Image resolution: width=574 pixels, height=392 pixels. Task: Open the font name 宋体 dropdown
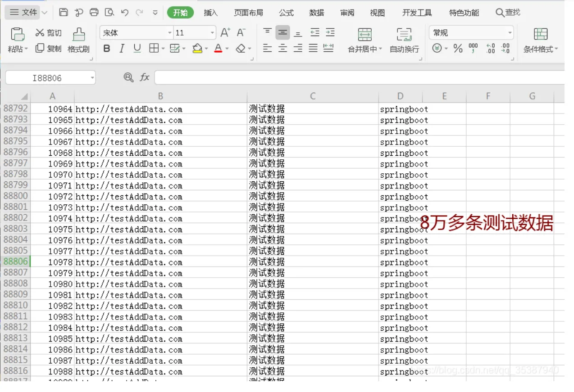(170, 33)
